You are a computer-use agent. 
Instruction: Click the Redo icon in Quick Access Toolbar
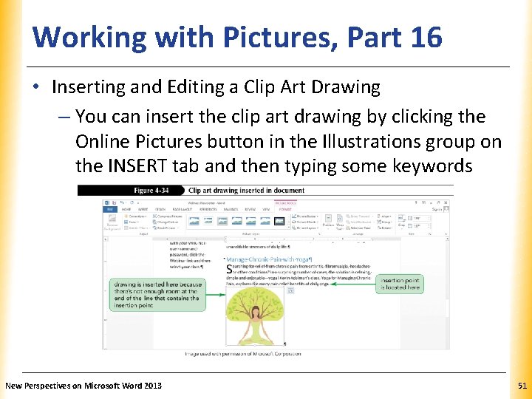(132, 203)
